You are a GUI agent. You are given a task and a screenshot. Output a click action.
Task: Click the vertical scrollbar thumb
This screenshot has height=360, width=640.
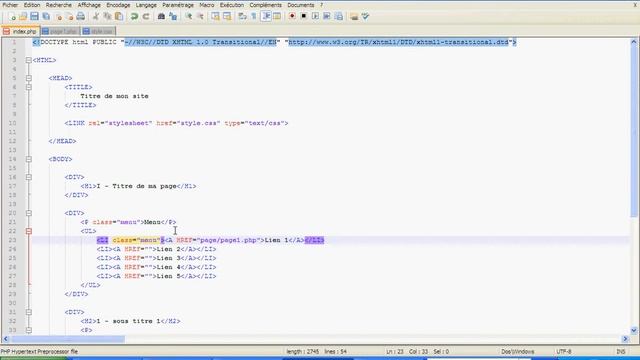click(x=634, y=131)
